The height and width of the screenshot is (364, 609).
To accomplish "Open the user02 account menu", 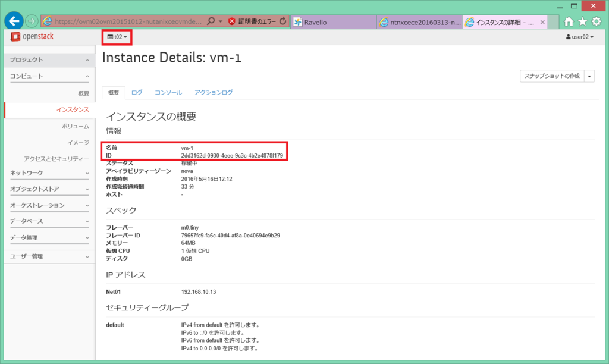I will [x=579, y=37].
